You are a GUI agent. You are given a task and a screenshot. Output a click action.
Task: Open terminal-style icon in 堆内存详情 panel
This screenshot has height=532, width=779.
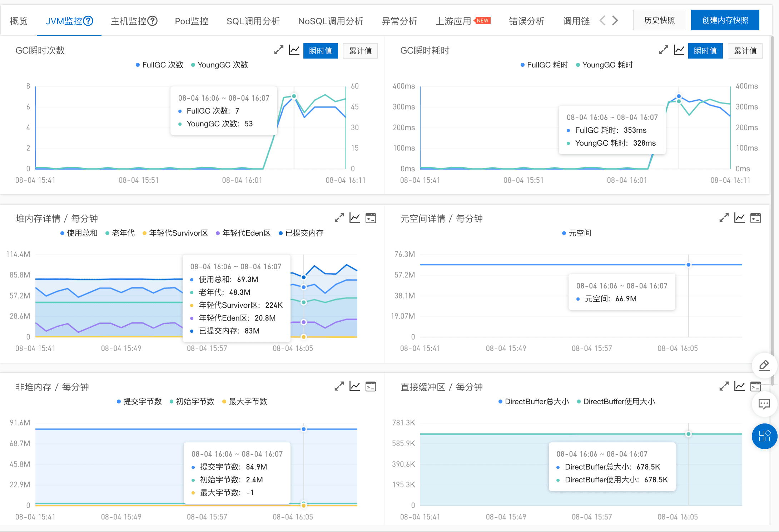(371, 218)
